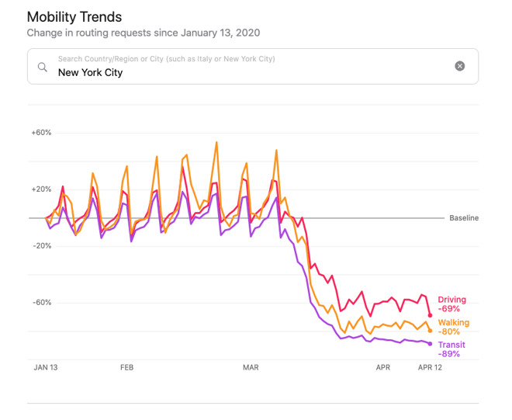The height and width of the screenshot is (420, 512).
Task: Click the Mobility Trends heading
Action: [x=74, y=16]
